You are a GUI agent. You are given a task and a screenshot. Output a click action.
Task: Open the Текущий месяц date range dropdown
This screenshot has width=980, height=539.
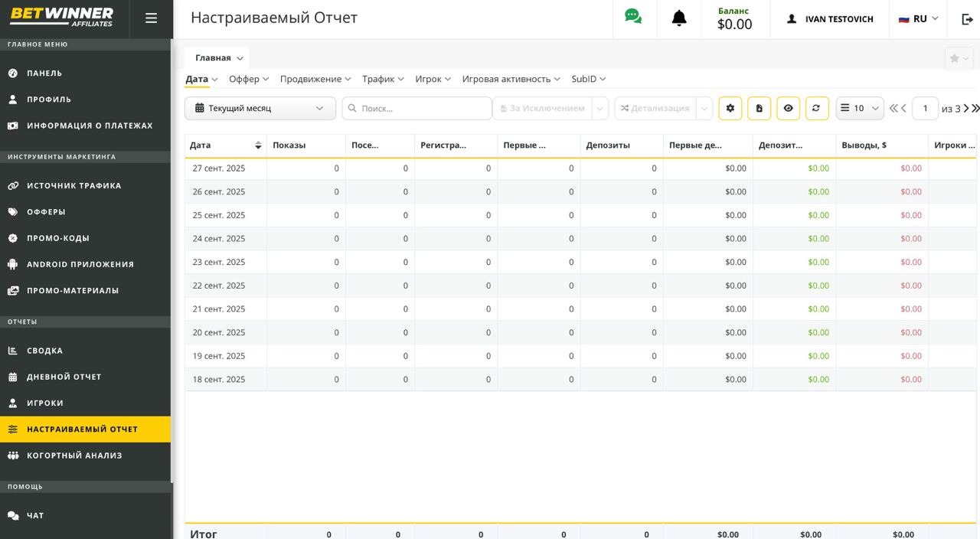pyautogui.click(x=260, y=109)
